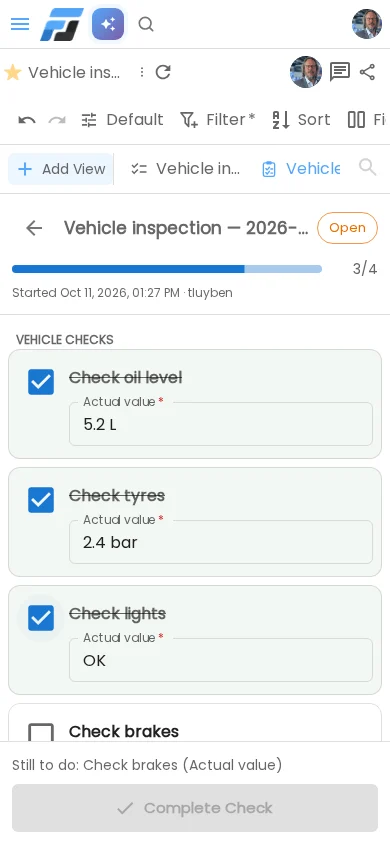Click the favorite star icon
The width and height of the screenshot is (390, 844).
(x=12, y=72)
